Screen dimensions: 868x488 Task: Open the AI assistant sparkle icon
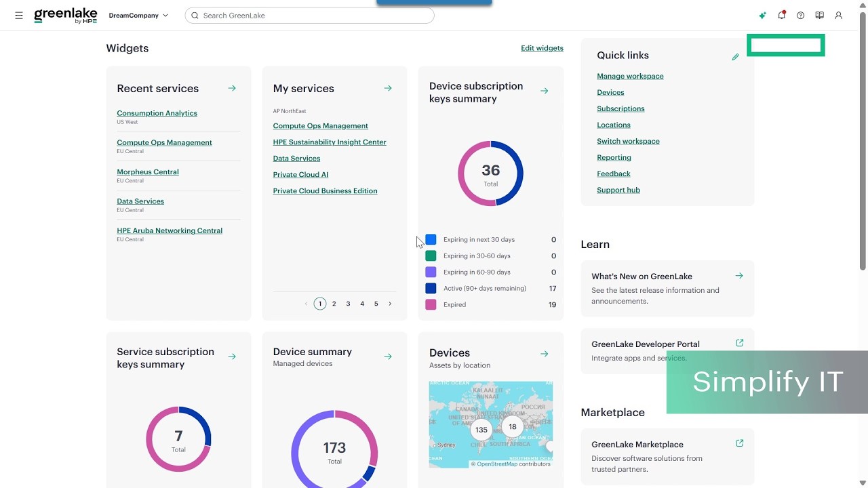762,15
